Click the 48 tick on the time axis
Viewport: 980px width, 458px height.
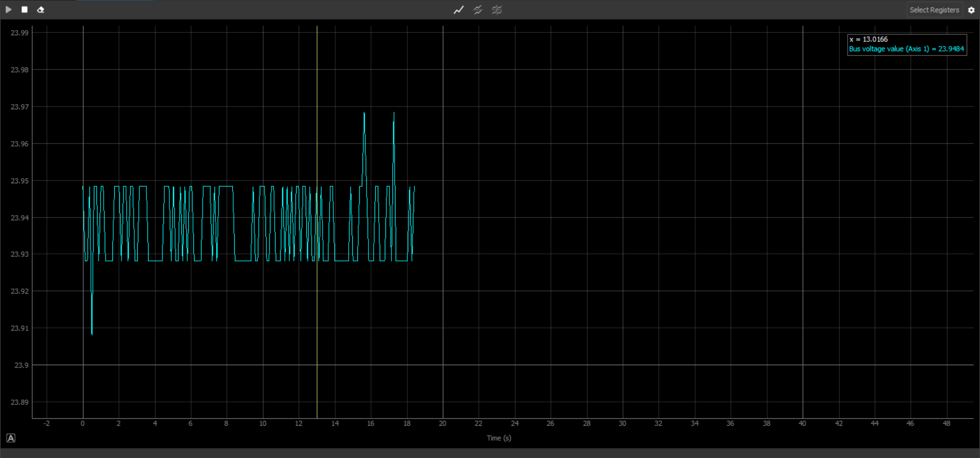946,424
